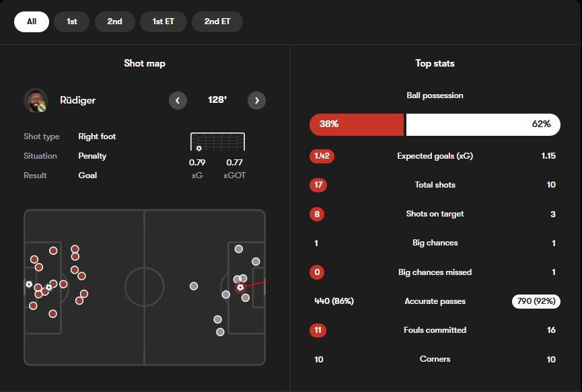Select the lowest grey shot marker on right side
The width and height of the screenshot is (582, 392).
(220, 332)
